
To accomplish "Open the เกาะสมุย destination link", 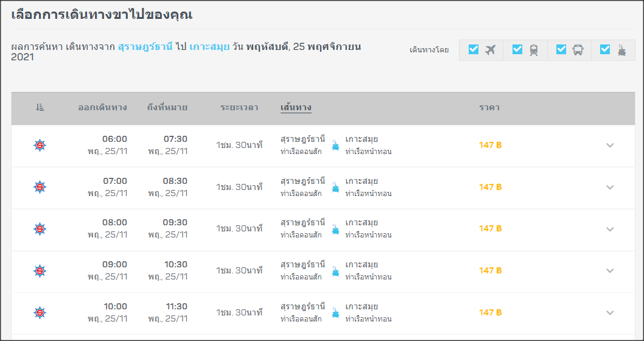I will [209, 47].
